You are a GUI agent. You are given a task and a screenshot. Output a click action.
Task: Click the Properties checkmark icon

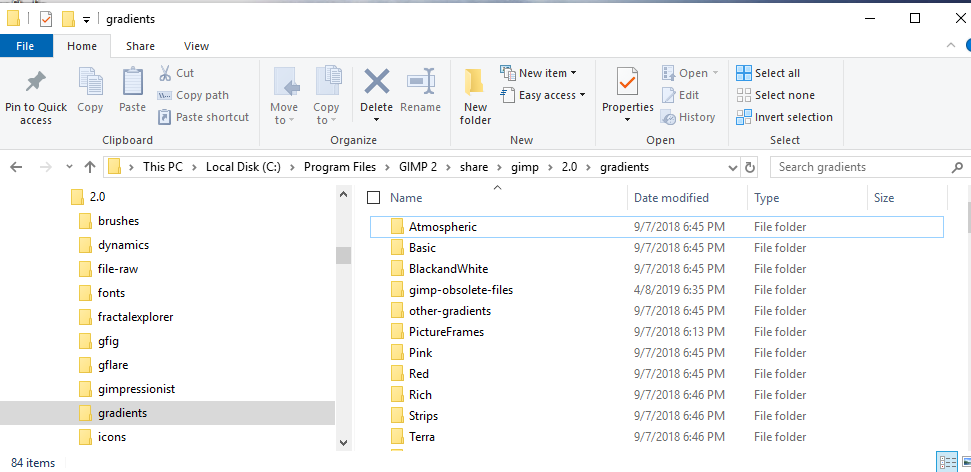tap(627, 82)
